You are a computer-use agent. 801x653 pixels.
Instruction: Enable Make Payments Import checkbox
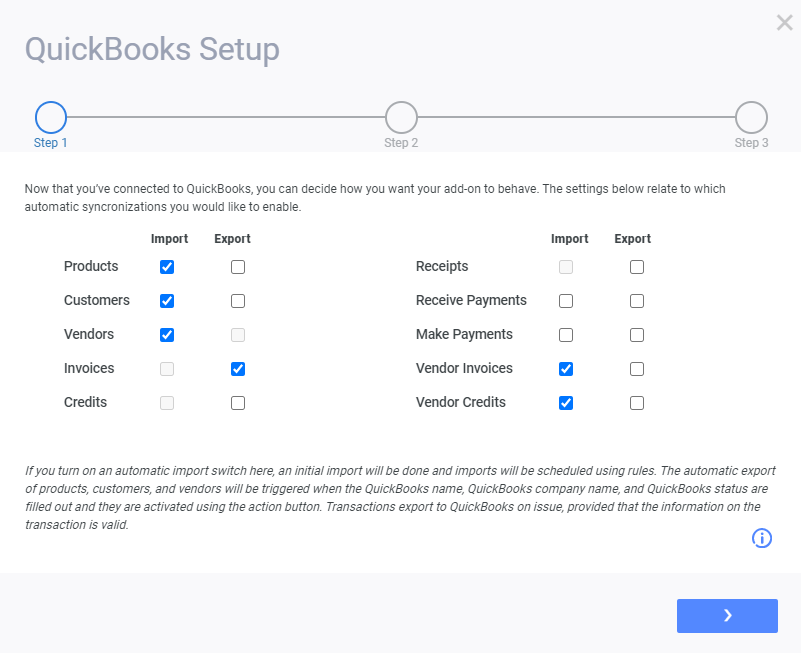point(566,335)
